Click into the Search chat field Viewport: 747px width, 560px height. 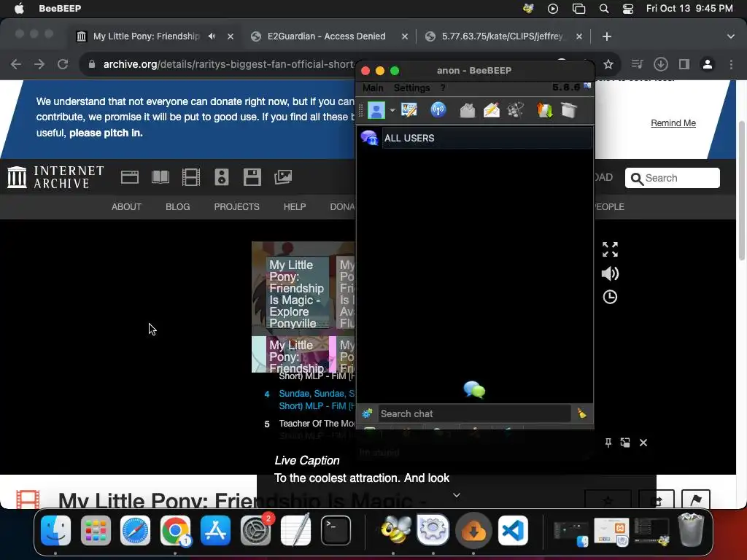coord(474,413)
